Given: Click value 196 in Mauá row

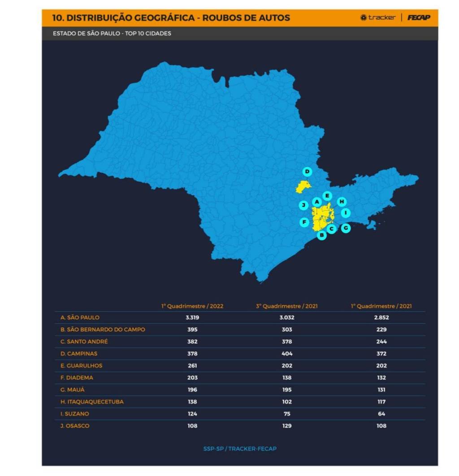Looking at the screenshot, I should click(x=192, y=390).
